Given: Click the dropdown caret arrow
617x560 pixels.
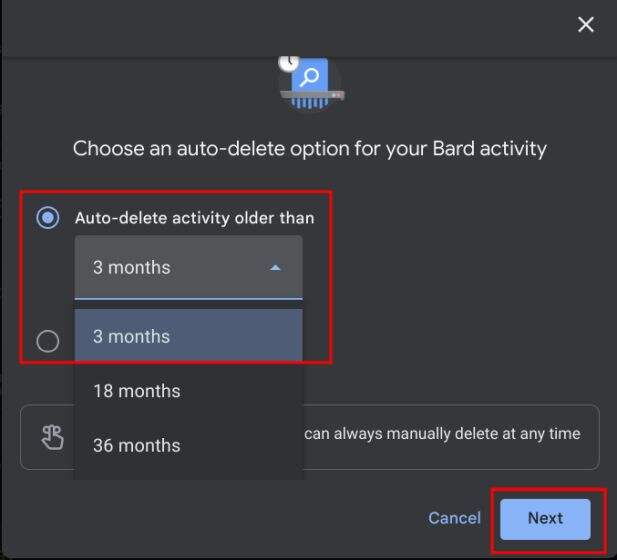Looking at the screenshot, I should pyautogui.click(x=276, y=268).
